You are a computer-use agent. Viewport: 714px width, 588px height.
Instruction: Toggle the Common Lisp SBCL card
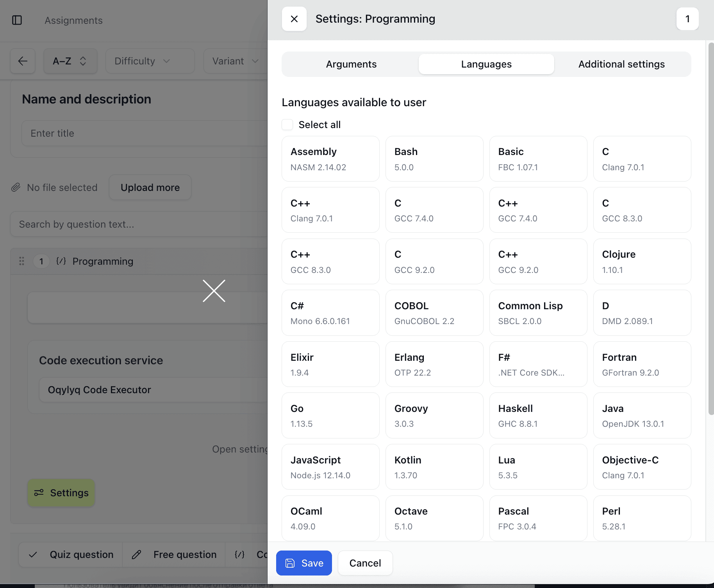click(538, 313)
